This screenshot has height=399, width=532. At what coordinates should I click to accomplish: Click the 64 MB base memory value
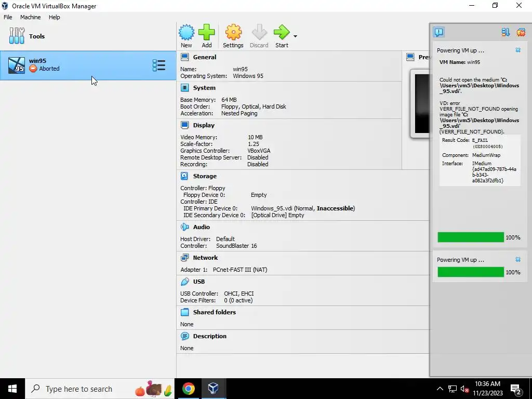pyautogui.click(x=229, y=100)
